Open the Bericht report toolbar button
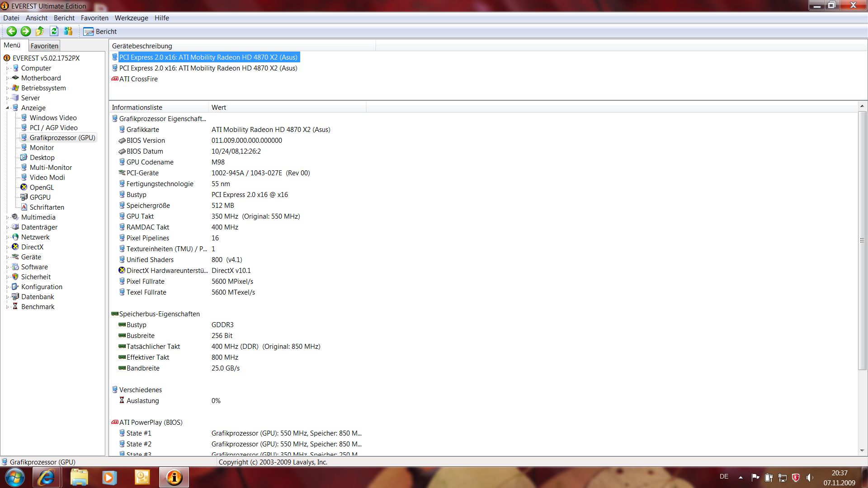868x488 pixels. coord(100,32)
